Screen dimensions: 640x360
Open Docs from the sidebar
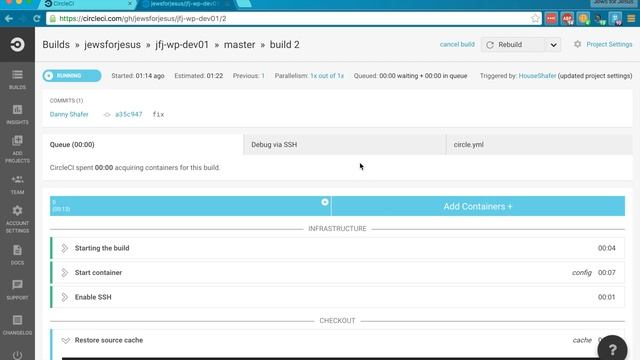point(17,255)
